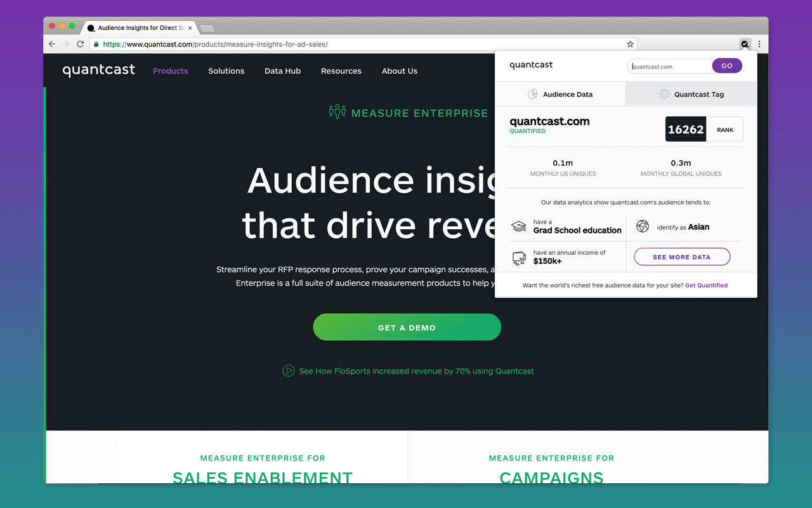The width and height of the screenshot is (812, 508).
Task: Click the gear icon on Quantcast Tag tab
Action: (664, 94)
